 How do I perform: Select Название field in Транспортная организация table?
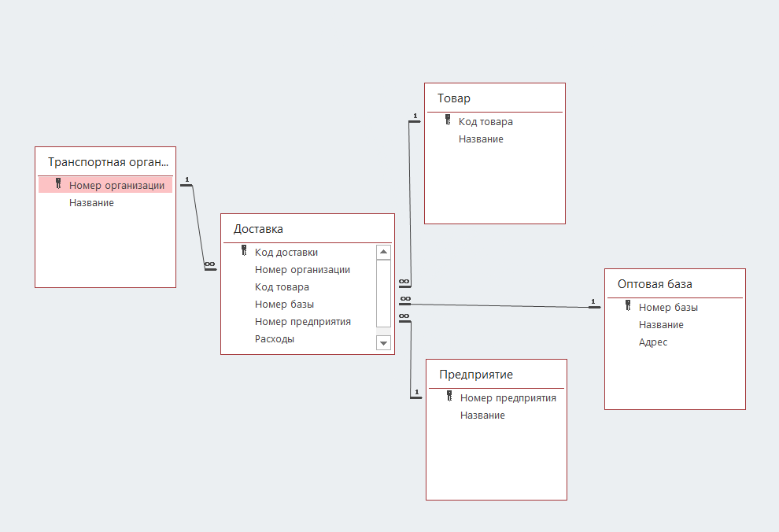(x=91, y=203)
